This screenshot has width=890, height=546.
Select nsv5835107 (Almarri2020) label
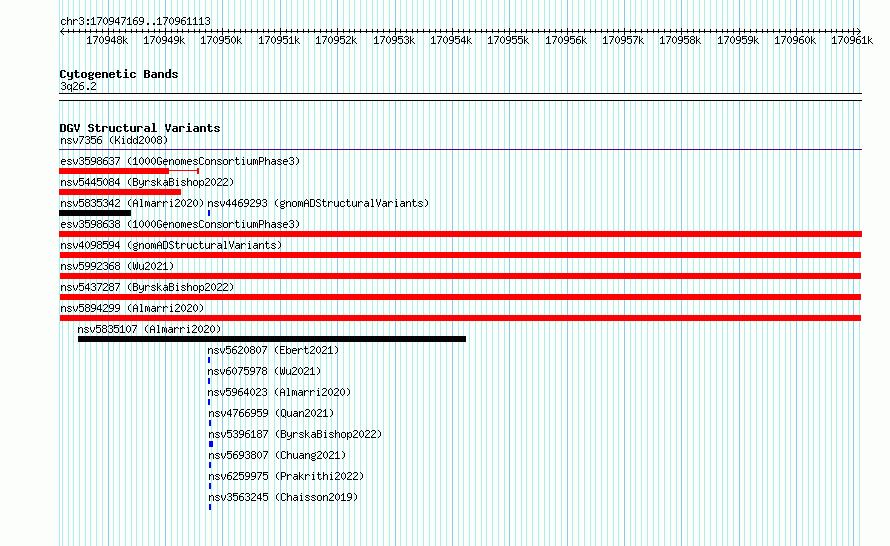coord(149,329)
